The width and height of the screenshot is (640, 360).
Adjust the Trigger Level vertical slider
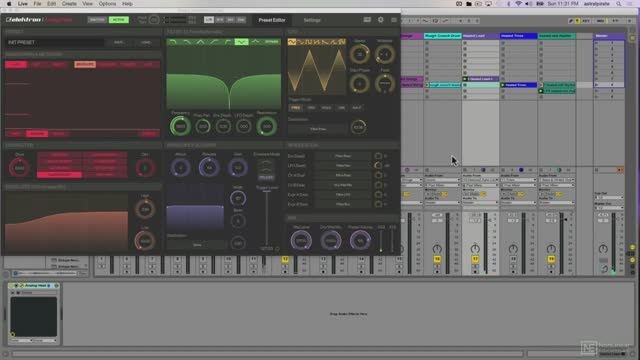point(267,217)
